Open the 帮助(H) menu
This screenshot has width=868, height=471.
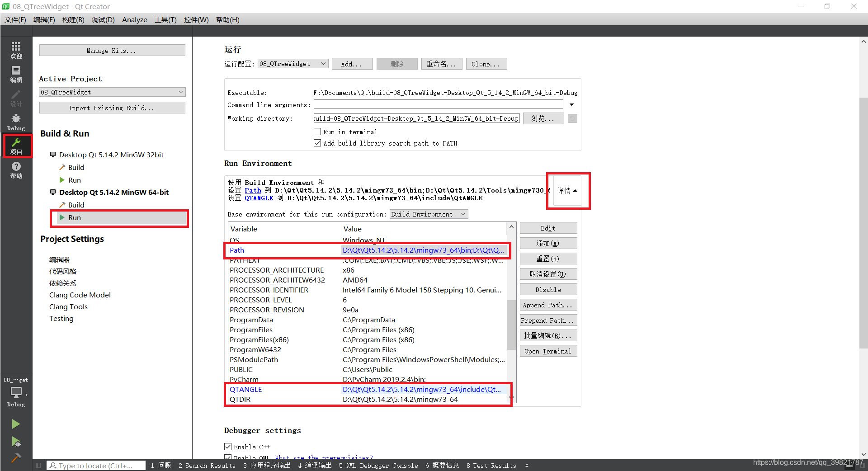[227, 20]
